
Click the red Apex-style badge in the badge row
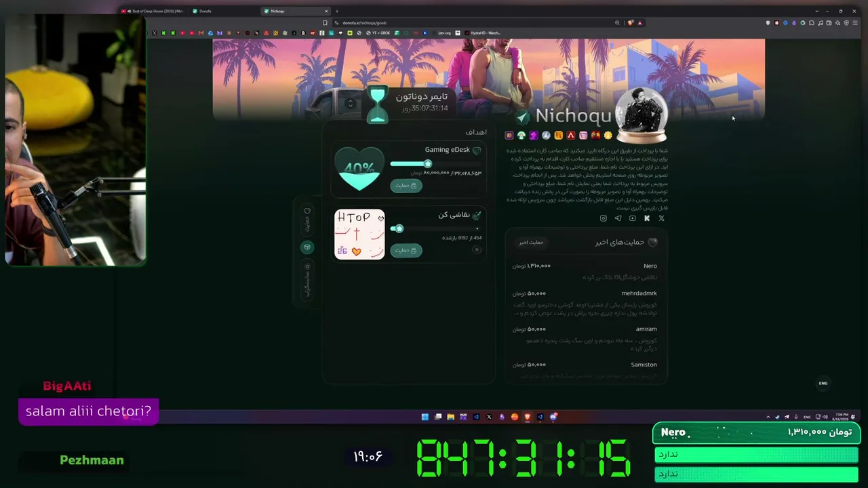[571, 136]
